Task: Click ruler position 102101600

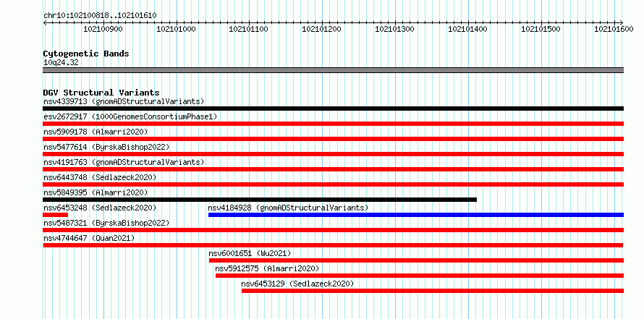Action: (614, 29)
